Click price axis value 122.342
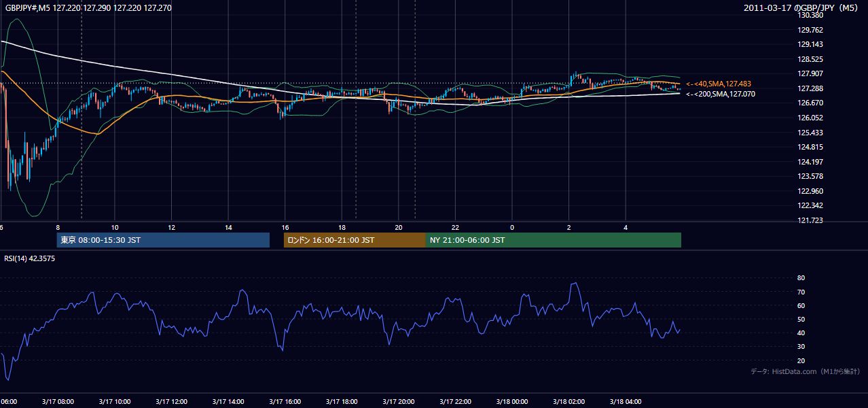 (810, 205)
